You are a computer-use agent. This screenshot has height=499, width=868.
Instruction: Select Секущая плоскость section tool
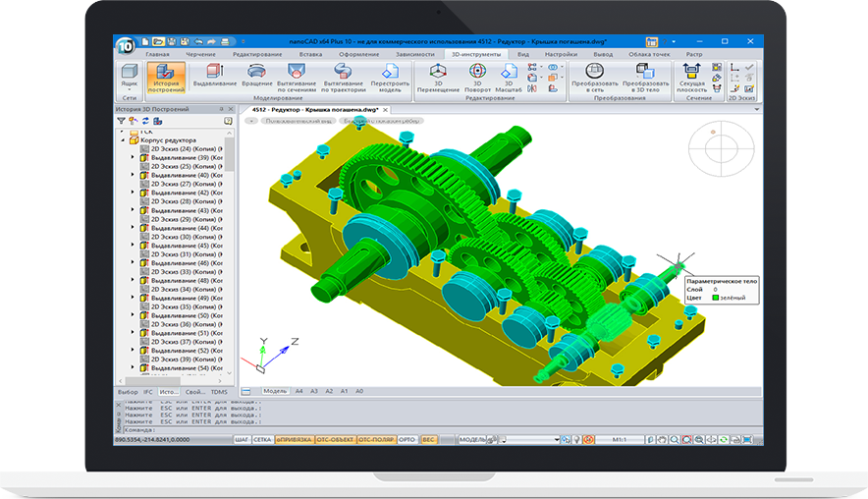(x=691, y=78)
